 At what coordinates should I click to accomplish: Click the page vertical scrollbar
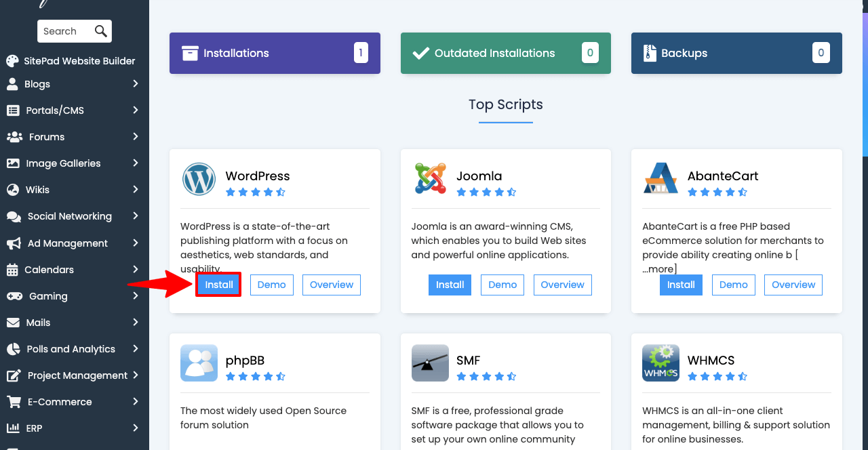[865, 81]
